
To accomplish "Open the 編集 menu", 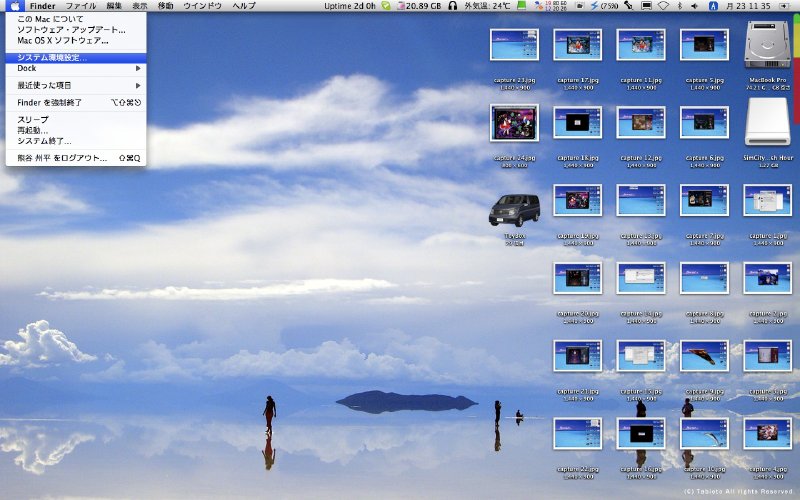I will pyautogui.click(x=114, y=6).
